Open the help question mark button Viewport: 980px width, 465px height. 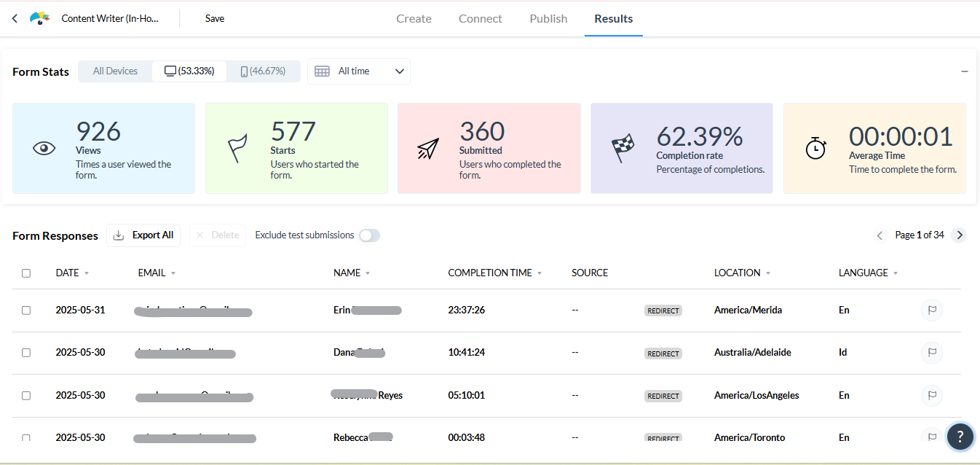tap(960, 437)
